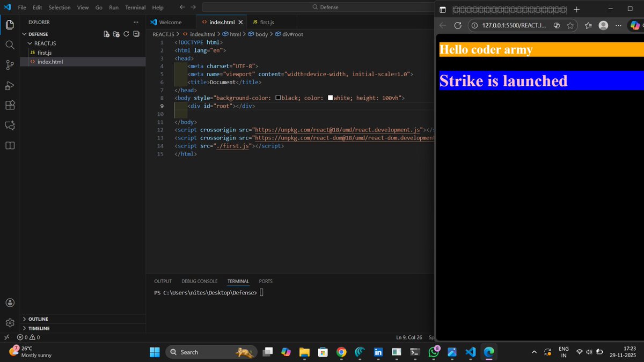Click the book-shaped icon in activity bar

point(10,145)
